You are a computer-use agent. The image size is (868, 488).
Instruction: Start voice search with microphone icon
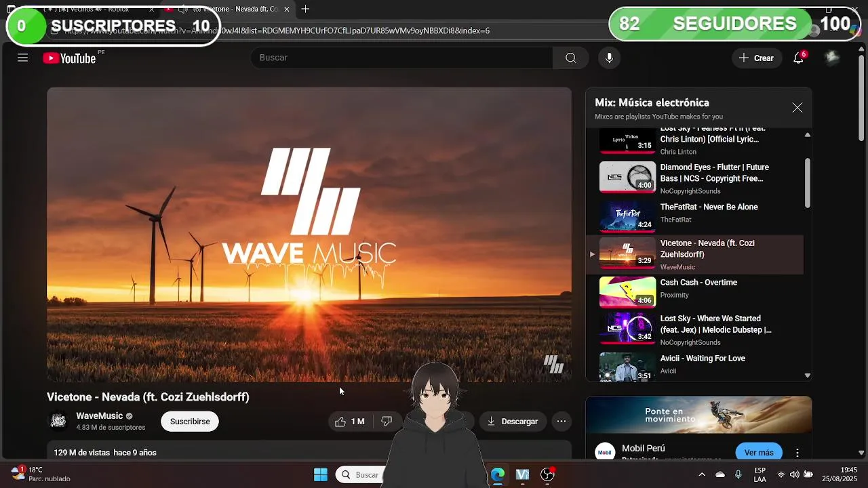pyautogui.click(x=609, y=58)
